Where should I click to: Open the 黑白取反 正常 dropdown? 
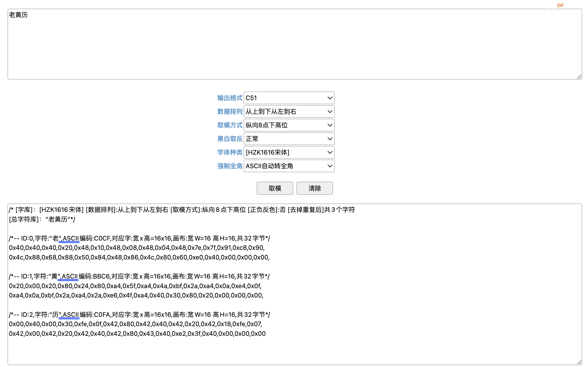(289, 139)
